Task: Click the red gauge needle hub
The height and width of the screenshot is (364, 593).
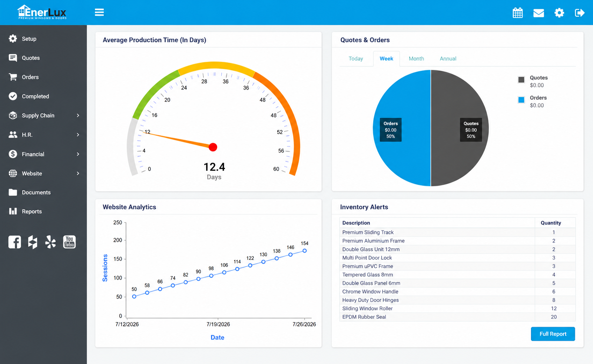Action: coord(213,147)
